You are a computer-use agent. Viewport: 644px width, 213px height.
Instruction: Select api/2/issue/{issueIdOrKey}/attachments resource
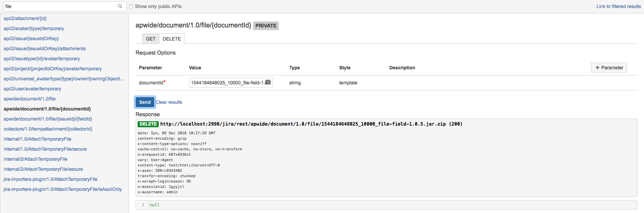pos(45,49)
